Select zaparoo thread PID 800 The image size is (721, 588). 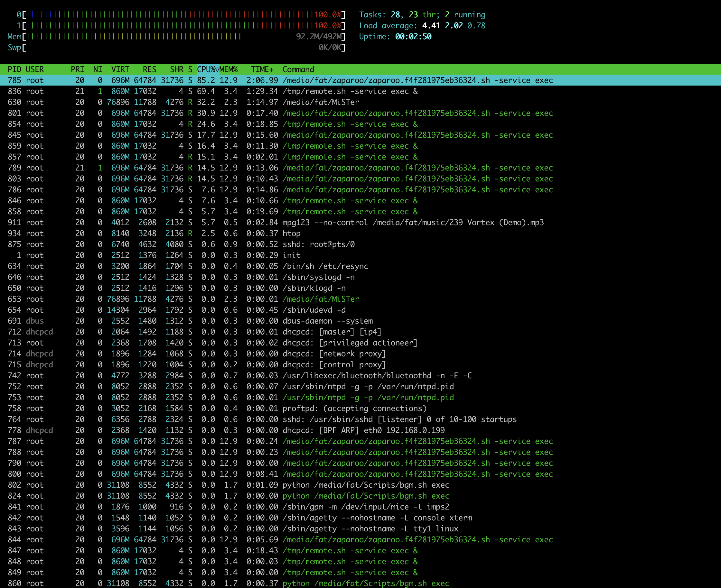coord(360,474)
